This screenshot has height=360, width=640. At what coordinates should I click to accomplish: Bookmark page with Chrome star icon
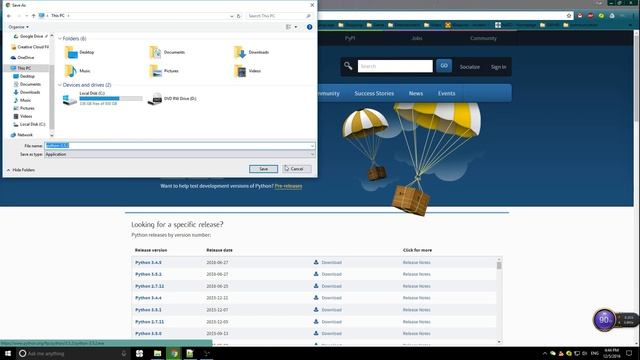click(x=569, y=16)
